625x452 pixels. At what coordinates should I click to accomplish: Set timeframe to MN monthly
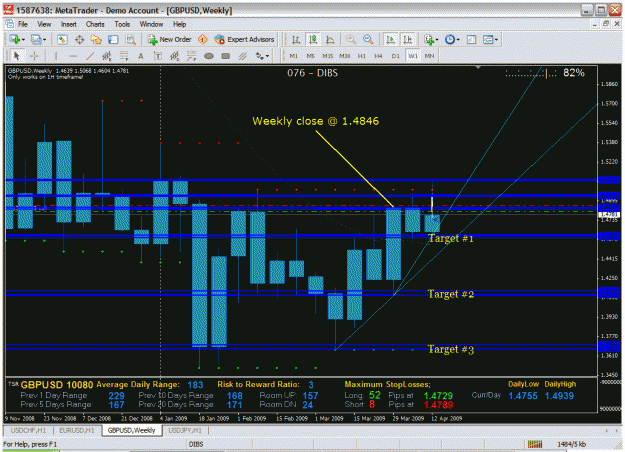point(430,56)
